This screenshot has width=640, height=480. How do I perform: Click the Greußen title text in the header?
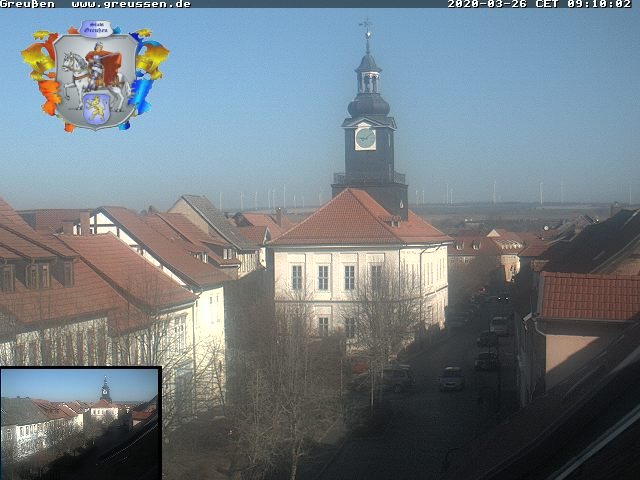tap(27, 4)
